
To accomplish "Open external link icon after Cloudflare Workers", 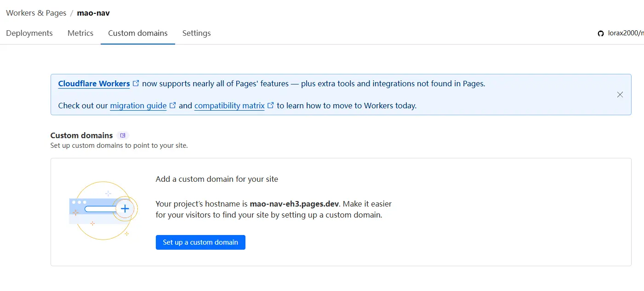I will [136, 84].
